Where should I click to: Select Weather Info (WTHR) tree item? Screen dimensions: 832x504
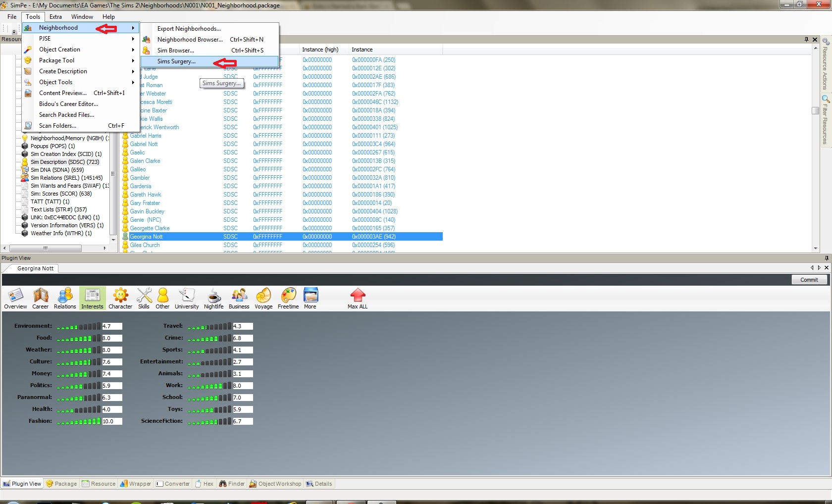pos(61,233)
